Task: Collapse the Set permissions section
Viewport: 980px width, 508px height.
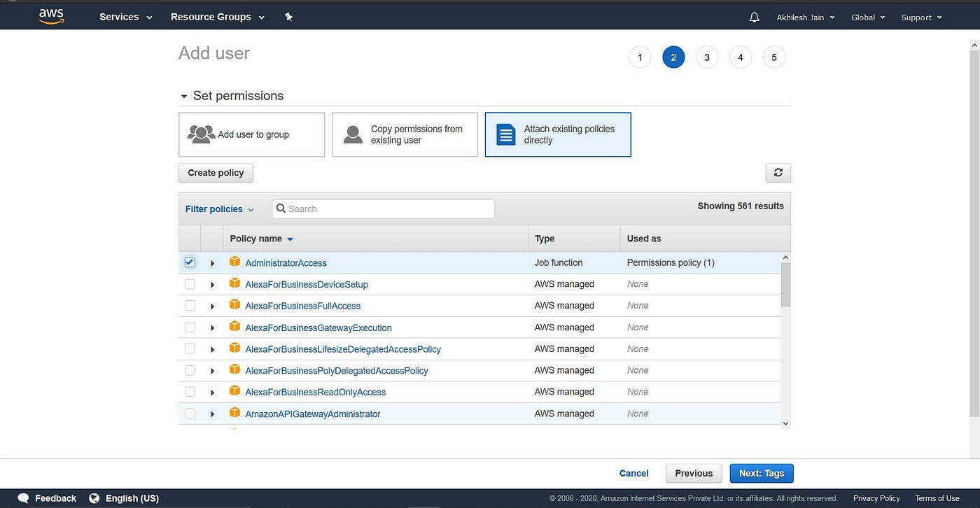Action: click(x=184, y=96)
